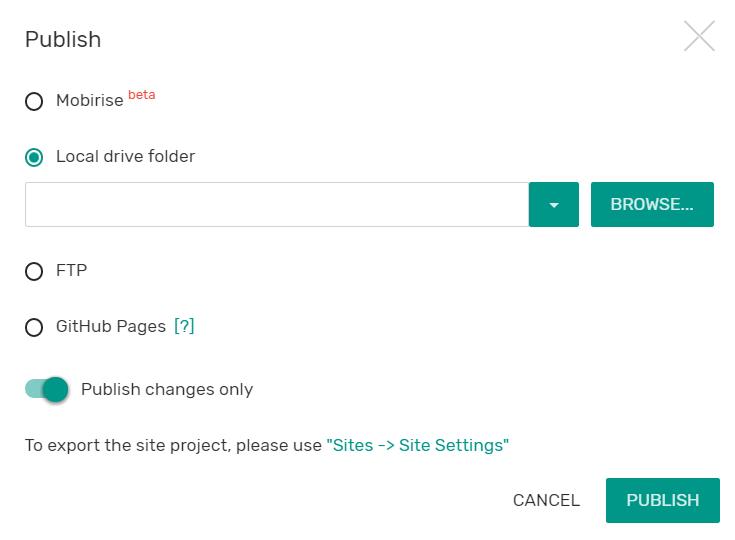Click the "Publish" dialog heading
Image resolution: width=735 pixels, height=540 pixels.
pos(63,39)
